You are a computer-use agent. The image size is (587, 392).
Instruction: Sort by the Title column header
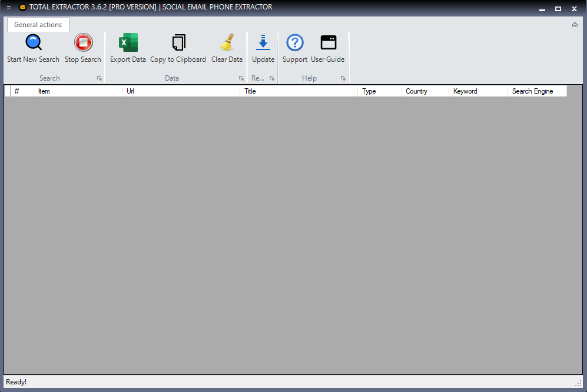pyautogui.click(x=299, y=91)
